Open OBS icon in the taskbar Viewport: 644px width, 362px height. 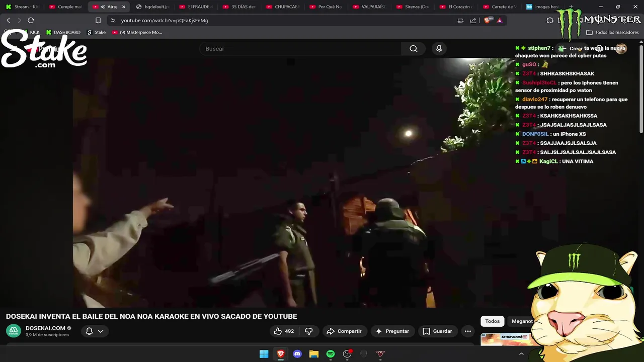click(x=347, y=354)
